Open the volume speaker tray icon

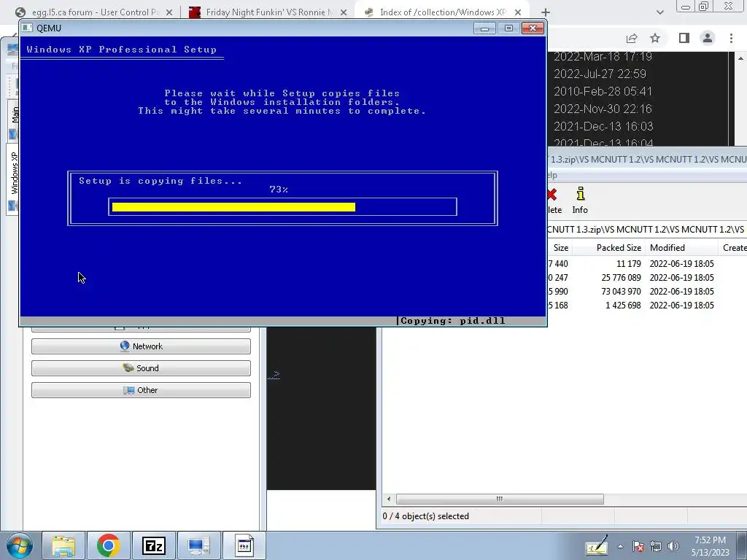(x=673, y=547)
